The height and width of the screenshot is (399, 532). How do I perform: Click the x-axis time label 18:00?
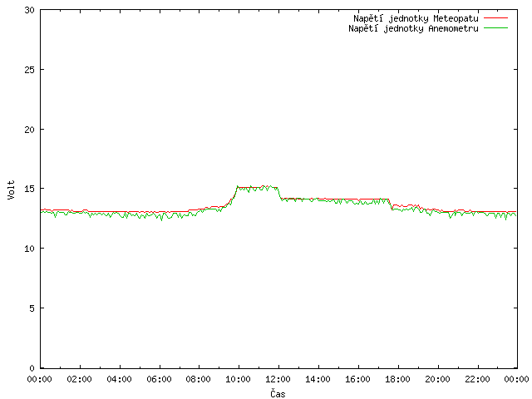397,379
